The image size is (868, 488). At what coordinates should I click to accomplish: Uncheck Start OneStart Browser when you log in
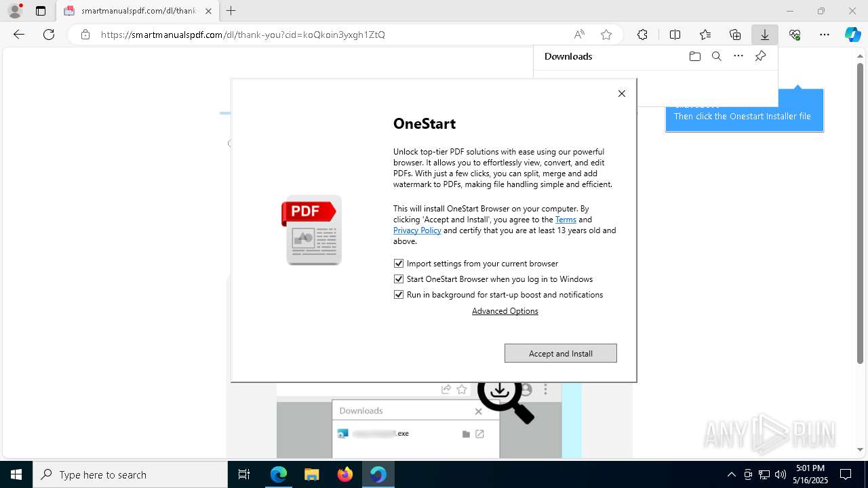pos(399,279)
